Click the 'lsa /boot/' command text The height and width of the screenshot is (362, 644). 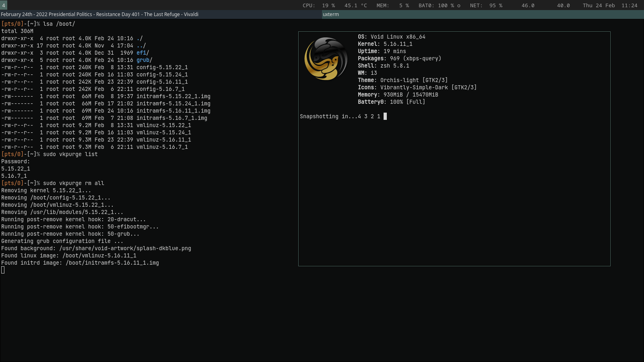point(59,24)
